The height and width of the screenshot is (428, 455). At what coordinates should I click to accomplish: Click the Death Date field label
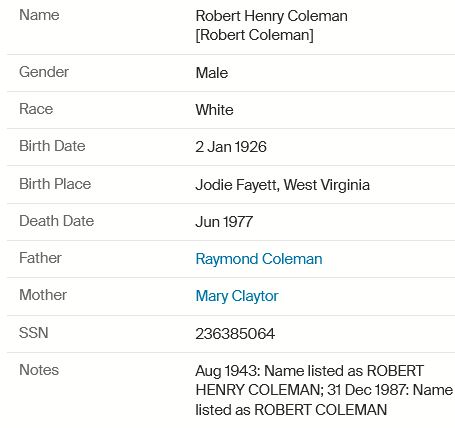point(56,221)
